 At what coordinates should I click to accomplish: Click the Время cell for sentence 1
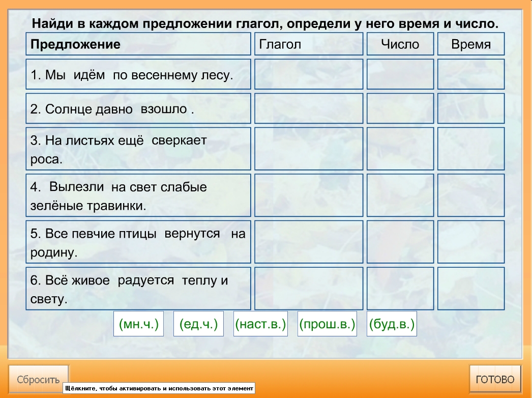click(x=471, y=74)
